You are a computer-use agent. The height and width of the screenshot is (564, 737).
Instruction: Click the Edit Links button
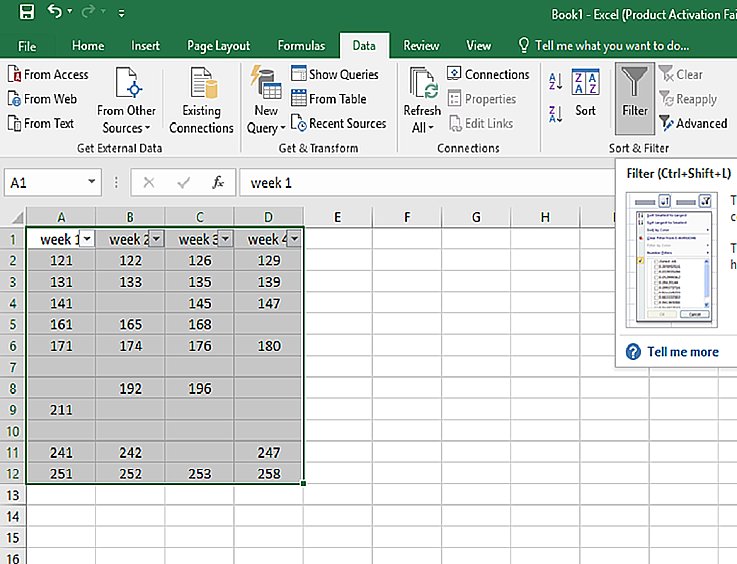[x=481, y=124]
